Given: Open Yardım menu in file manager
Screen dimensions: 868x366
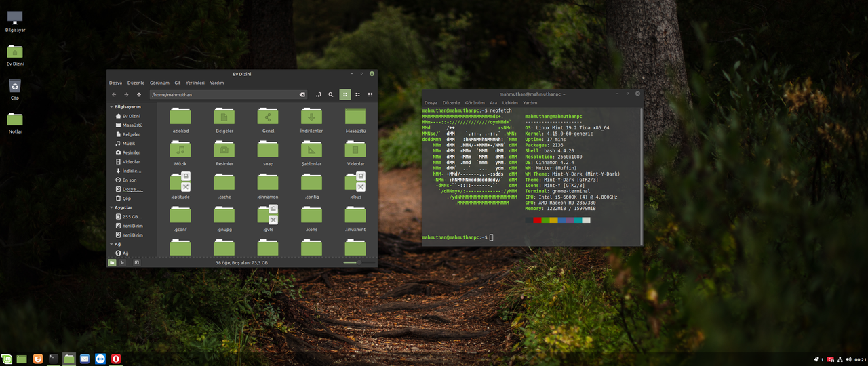Looking at the screenshot, I should point(217,83).
